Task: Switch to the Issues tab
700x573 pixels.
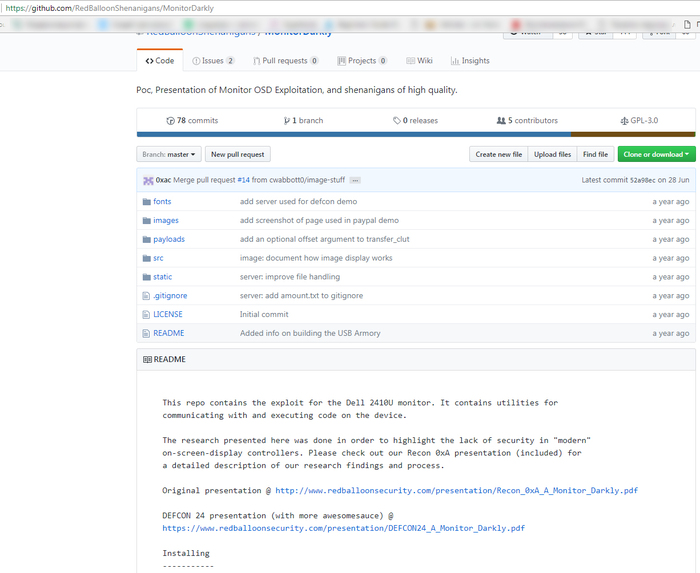Action: tap(207, 61)
